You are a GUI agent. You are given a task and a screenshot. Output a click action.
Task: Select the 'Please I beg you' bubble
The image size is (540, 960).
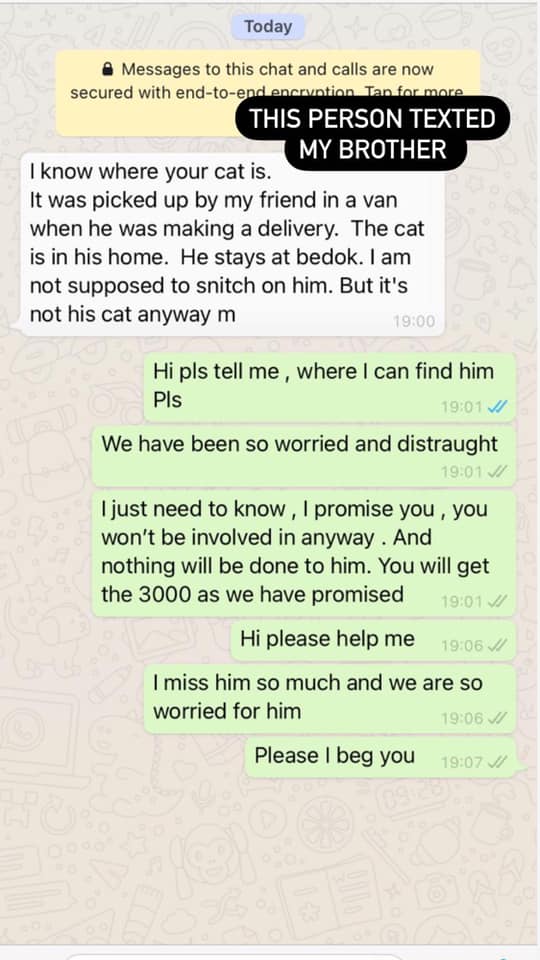tap(380, 757)
